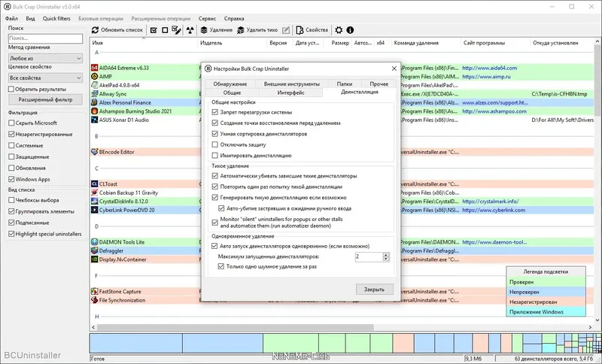Click the radiation symbol toolbar icon
Viewport: 602px width, 364px height.
coord(190,30)
